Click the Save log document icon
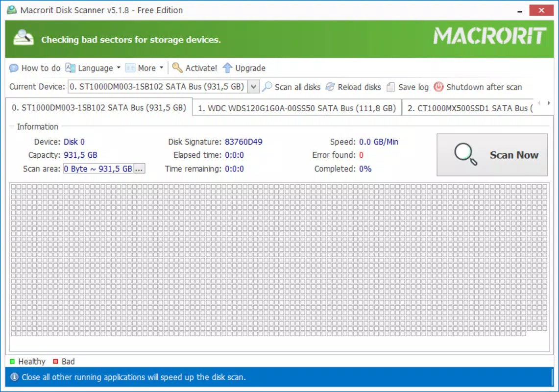This screenshot has height=392, width=559. click(391, 87)
